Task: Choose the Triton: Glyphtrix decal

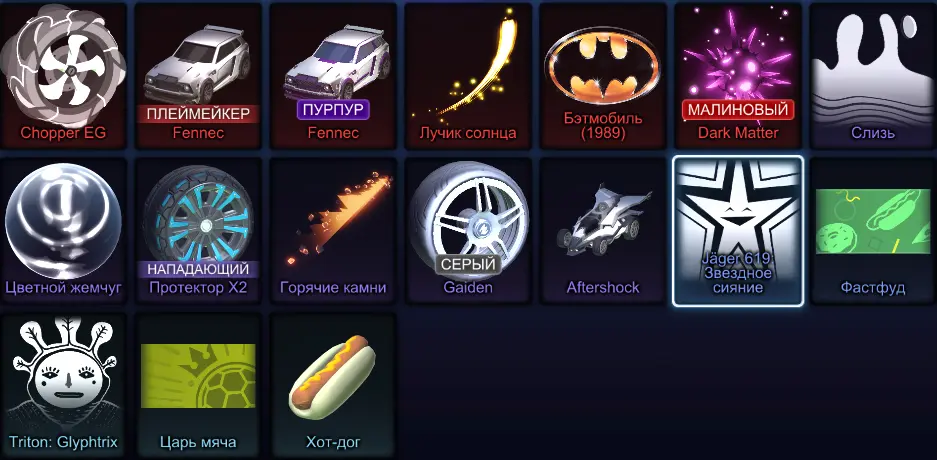Action: pyautogui.click(x=63, y=385)
